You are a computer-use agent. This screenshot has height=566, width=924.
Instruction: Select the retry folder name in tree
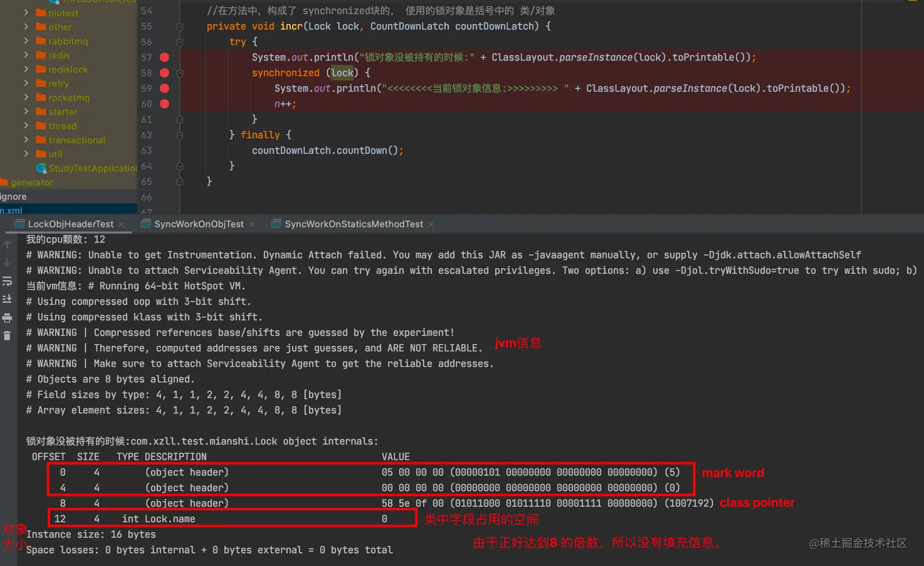[x=59, y=84]
